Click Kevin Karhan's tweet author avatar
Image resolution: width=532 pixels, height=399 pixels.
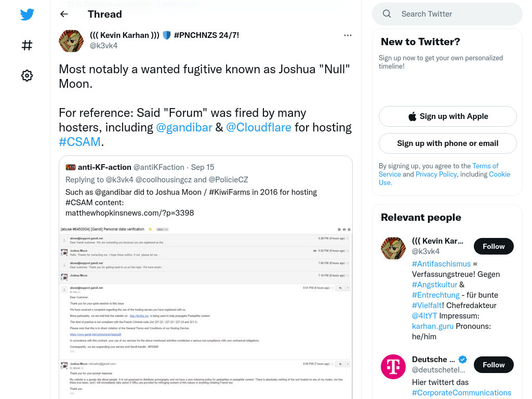(71, 41)
